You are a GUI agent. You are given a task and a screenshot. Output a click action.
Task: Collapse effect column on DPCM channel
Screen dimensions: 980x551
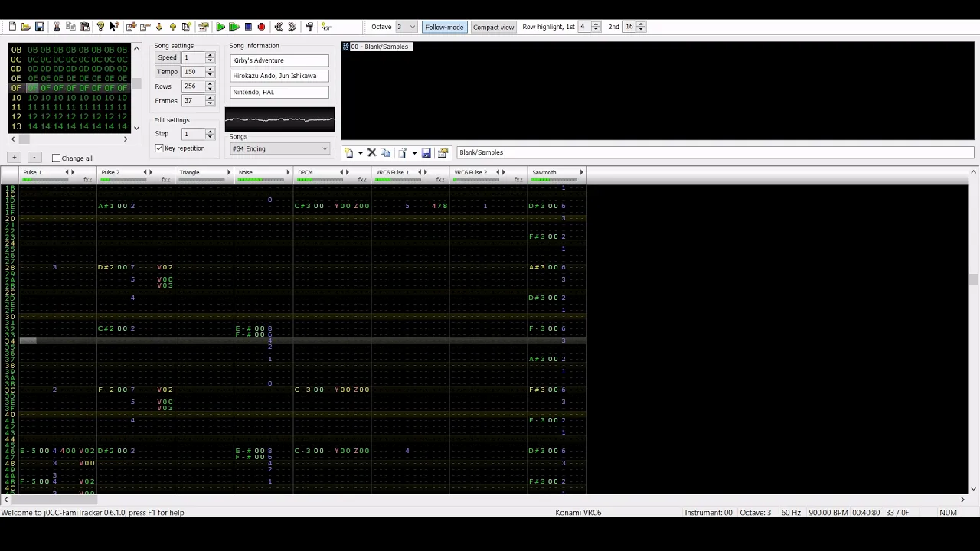point(341,172)
